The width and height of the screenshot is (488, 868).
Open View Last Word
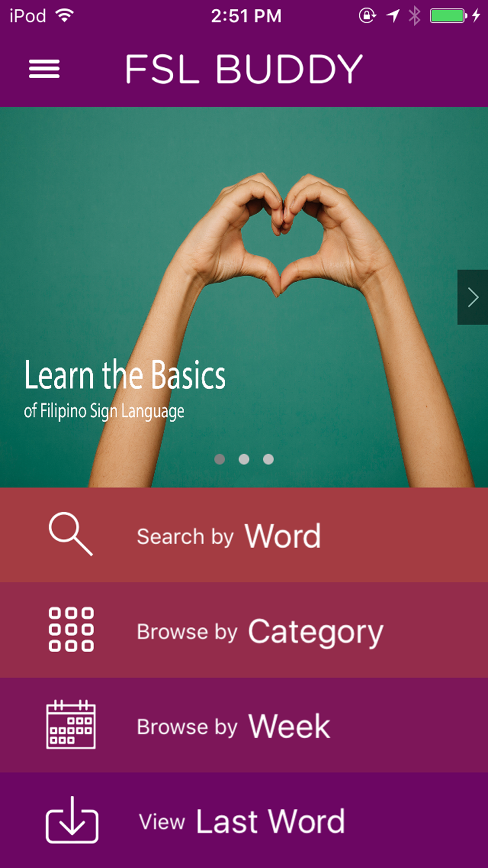tap(244, 820)
